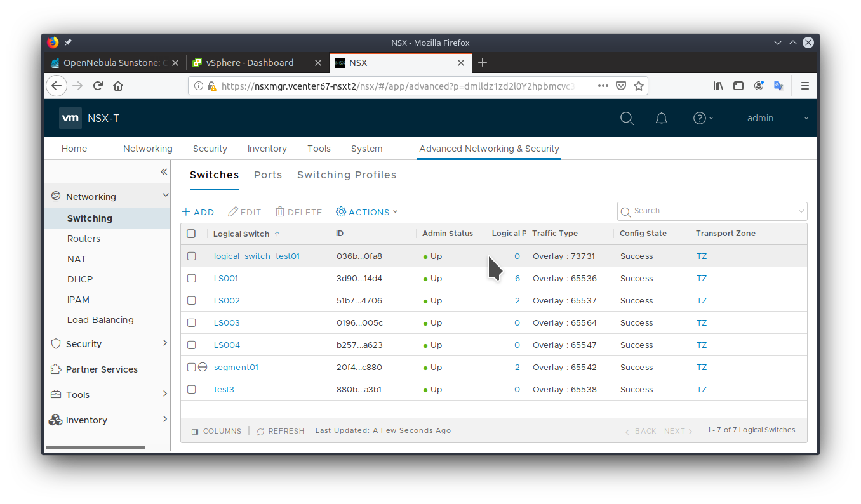Open the NSX-T search magnifier icon
This screenshot has width=861, height=504.
pyautogui.click(x=627, y=119)
